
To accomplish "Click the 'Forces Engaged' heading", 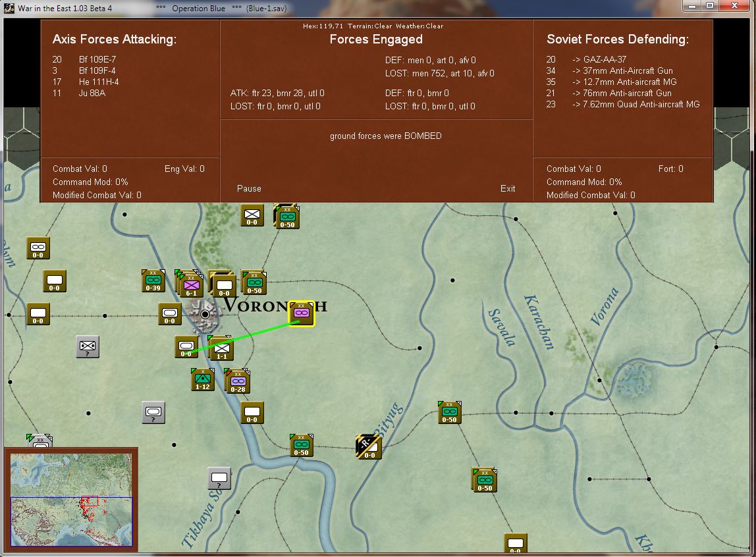I will pyautogui.click(x=376, y=39).
